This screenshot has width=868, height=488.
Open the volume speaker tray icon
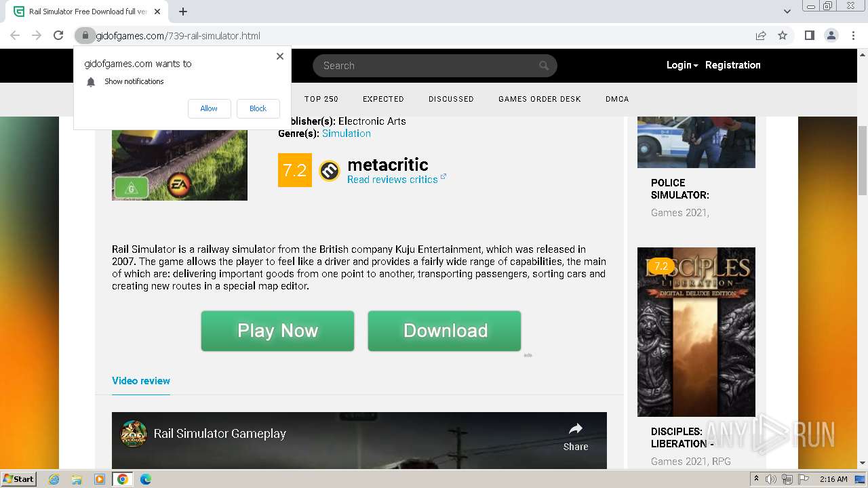point(771,479)
